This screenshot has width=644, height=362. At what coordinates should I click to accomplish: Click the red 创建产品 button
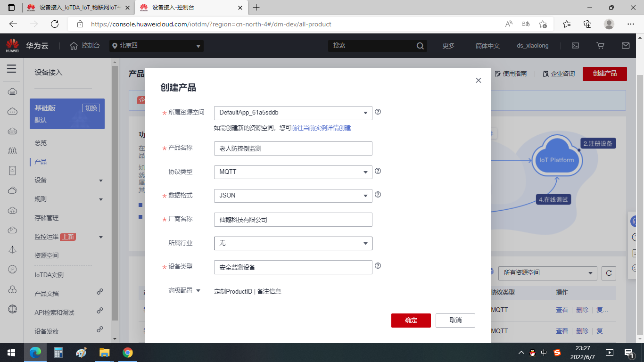click(x=605, y=74)
